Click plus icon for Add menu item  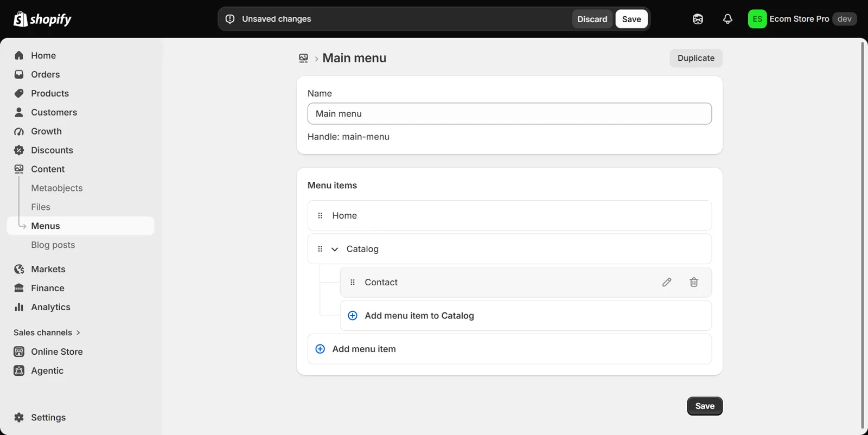point(320,349)
